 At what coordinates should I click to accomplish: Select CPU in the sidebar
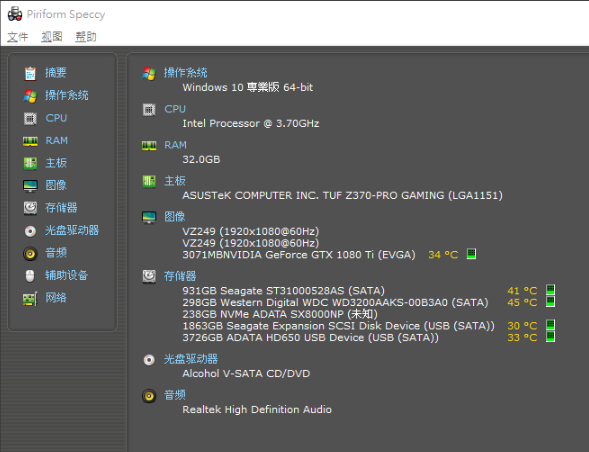(x=56, y=118)
